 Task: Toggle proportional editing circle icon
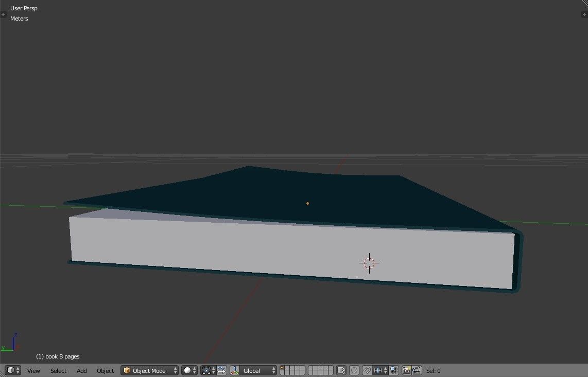click(354, 370)
